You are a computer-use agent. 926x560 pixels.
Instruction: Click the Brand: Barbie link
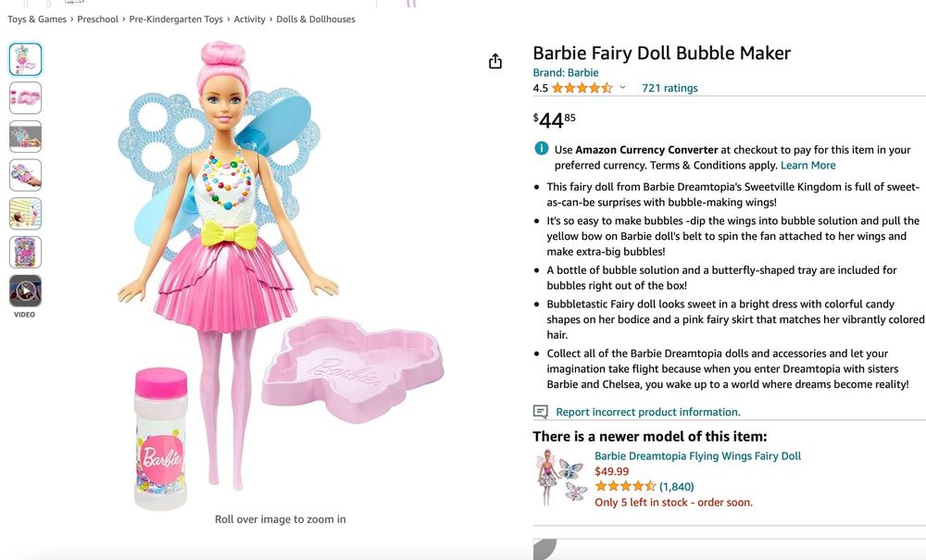pyautogui.click(x=566, y=73)
